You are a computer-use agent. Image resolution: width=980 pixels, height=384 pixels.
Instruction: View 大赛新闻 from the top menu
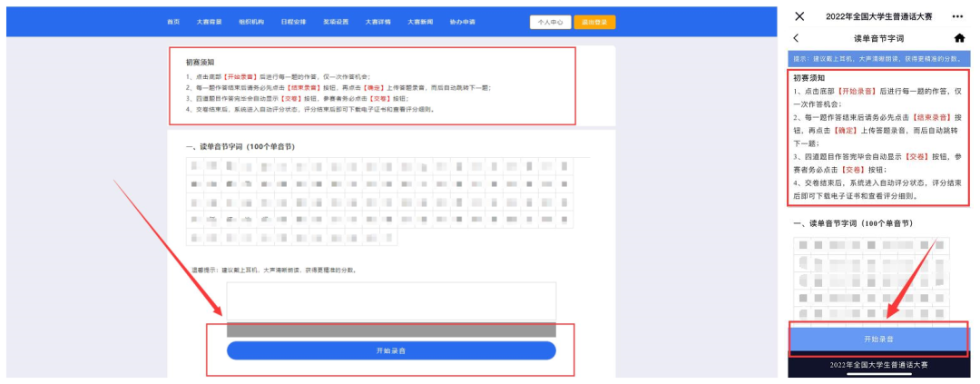419,22
